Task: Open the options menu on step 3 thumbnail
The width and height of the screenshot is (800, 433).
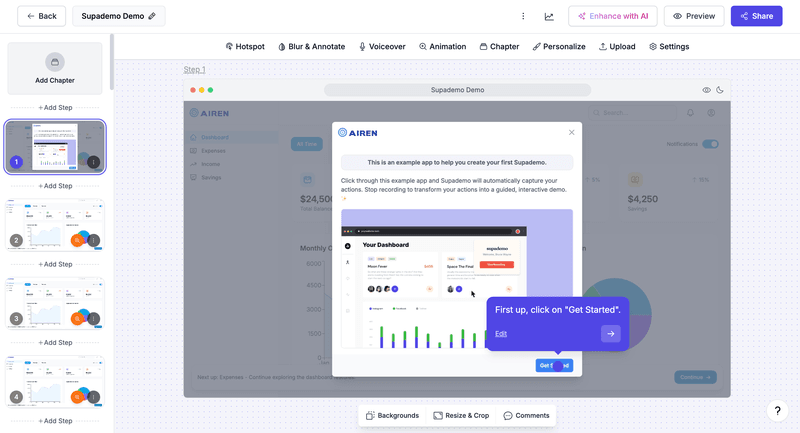Action: [x=93, y=319]
